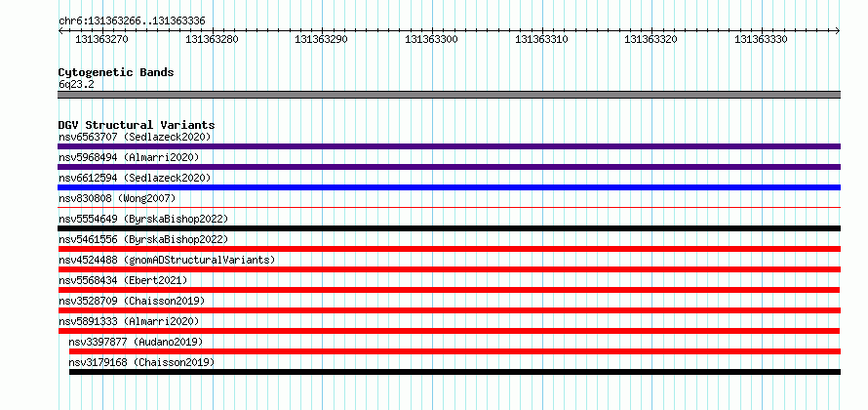The image size is (868, 410).
Task: Click the right arrow of the coordinate ruler
Action: click(838, 31)
